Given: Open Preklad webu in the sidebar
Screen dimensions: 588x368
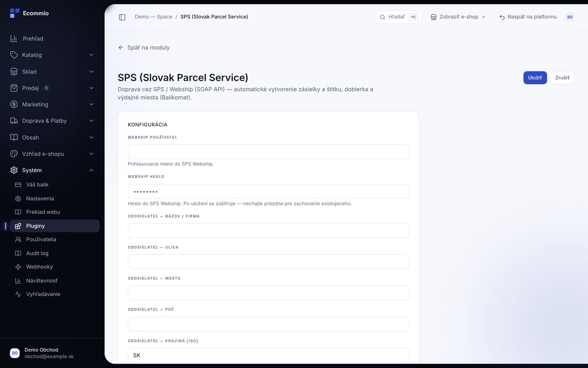Looking at the screenshot, I should coord(55,212).
